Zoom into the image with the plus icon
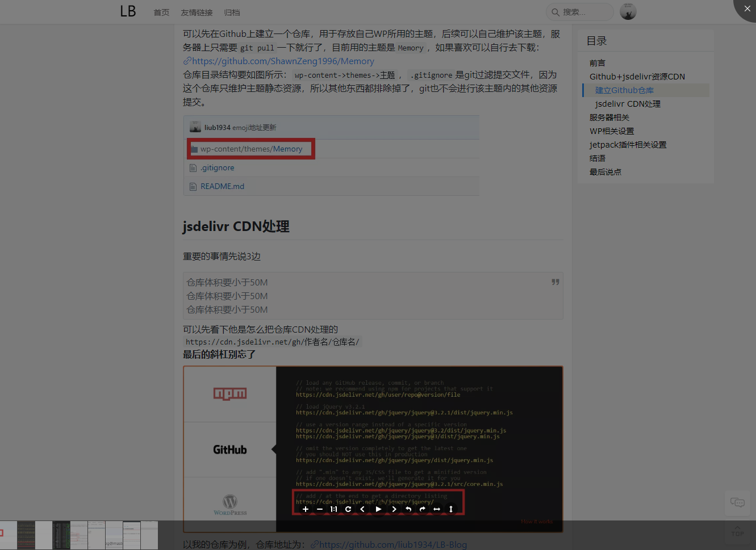This screenshot has height=550, width=756. 306,509
